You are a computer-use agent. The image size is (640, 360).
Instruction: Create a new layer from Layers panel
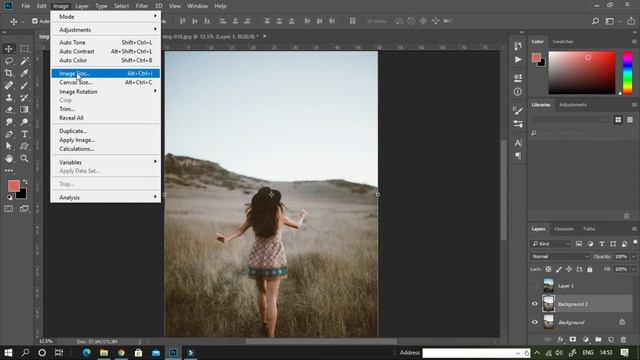click(611, 339)
